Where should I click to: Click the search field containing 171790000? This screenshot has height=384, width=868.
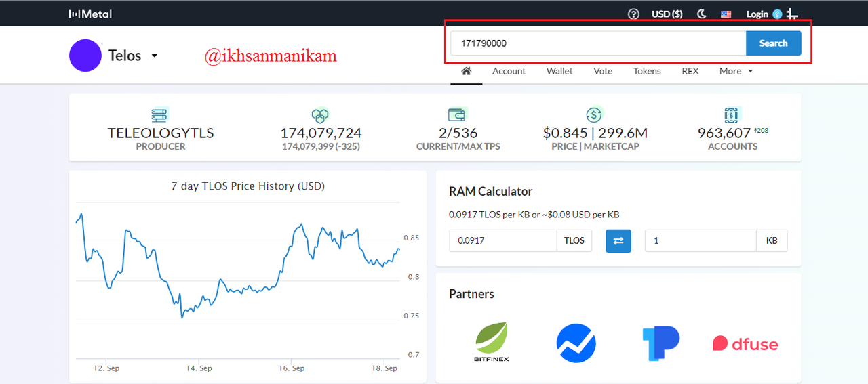click(x=598, y=43)
